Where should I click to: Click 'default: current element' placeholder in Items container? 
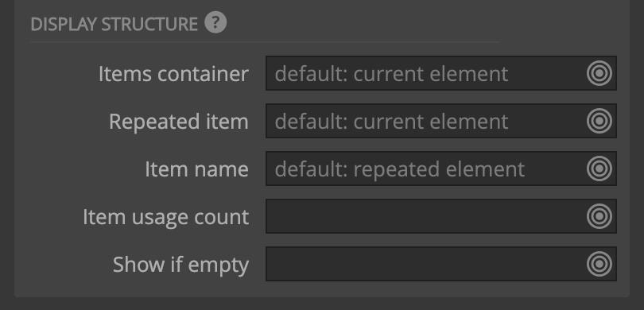[391, 74]
